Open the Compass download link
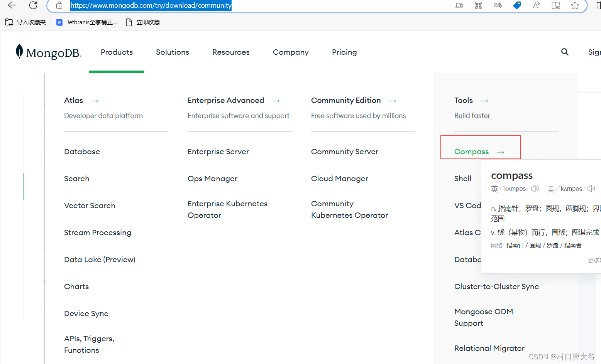Image resolution: width=601 pixels, height=364 pixels. pos(471,152)
